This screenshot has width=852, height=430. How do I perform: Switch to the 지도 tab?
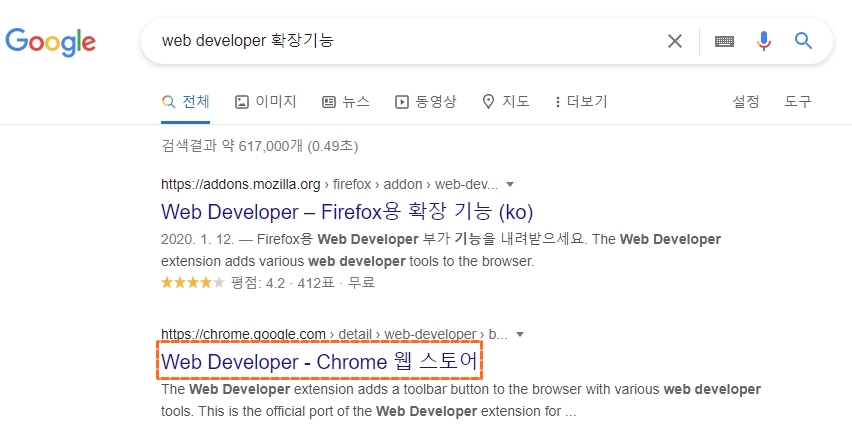click(505, 102)
